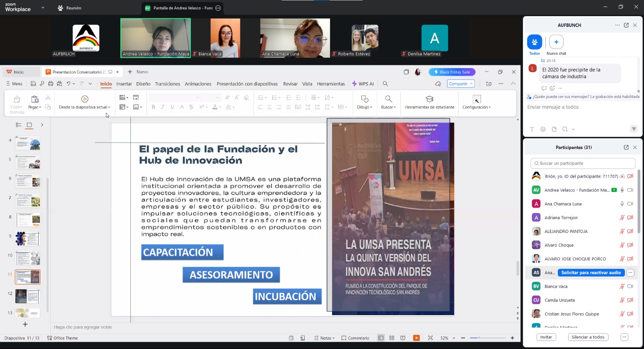Collapse the WPS ribbon chevron

point(513,84)
